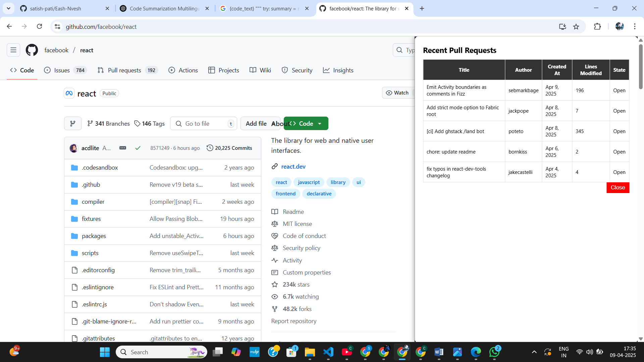644x362 pixels.
Task: Open the Security tab
Action: coord(297,70)
